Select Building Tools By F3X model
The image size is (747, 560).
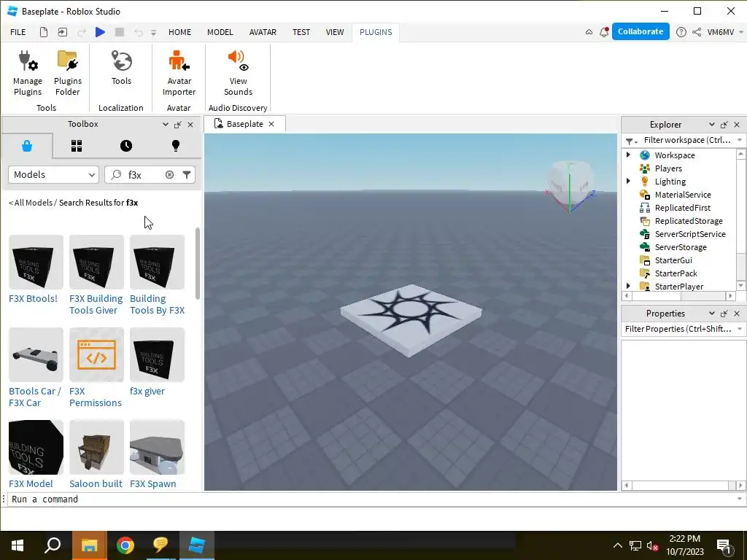(157, 262)
